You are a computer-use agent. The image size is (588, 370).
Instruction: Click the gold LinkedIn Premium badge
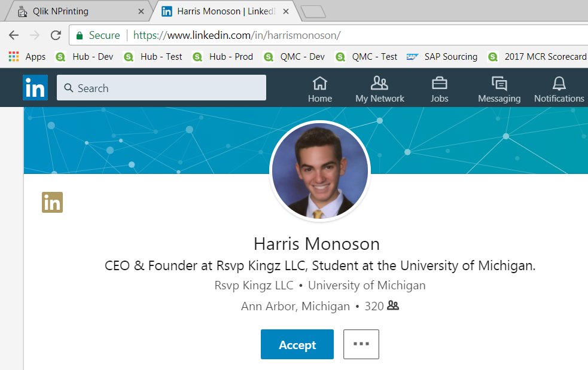pos(52,203)
